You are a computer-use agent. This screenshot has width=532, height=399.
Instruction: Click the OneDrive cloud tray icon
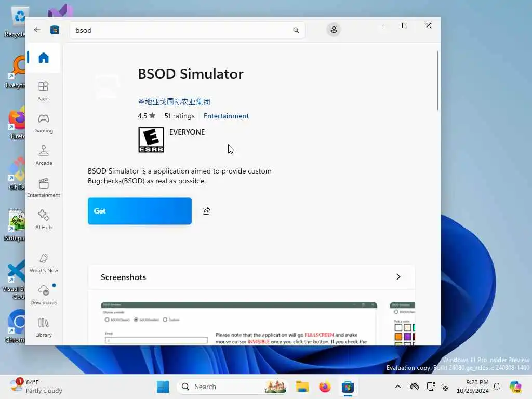click(x=414, y=387)
